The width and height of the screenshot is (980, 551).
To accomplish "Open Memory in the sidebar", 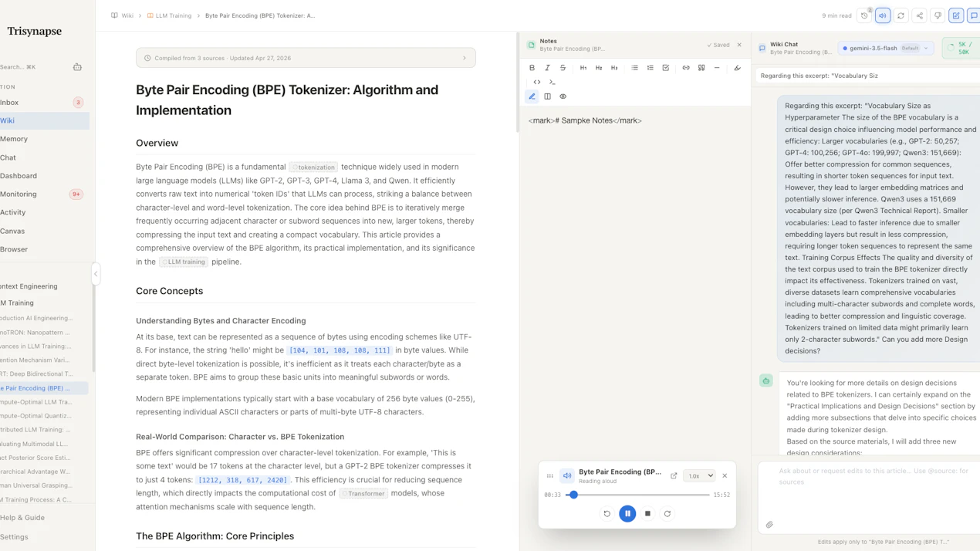I will [x=42, y=139].
